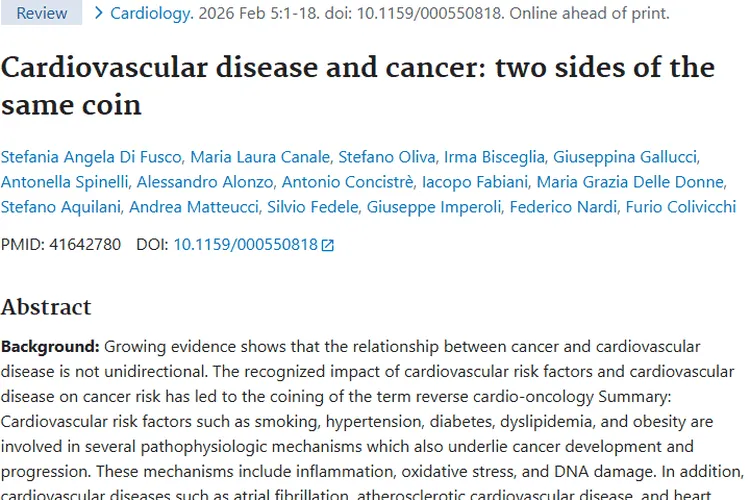Open author Silvio Fedele
The width and height of the screenshot is (750, 500).
[x=313, y=207]
